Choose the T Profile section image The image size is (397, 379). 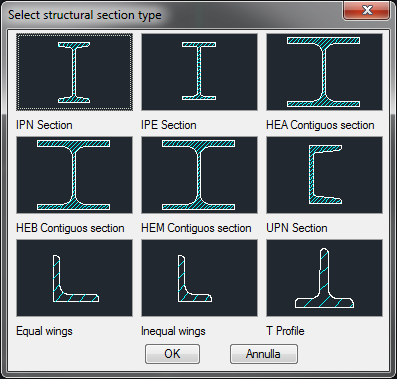324,278
